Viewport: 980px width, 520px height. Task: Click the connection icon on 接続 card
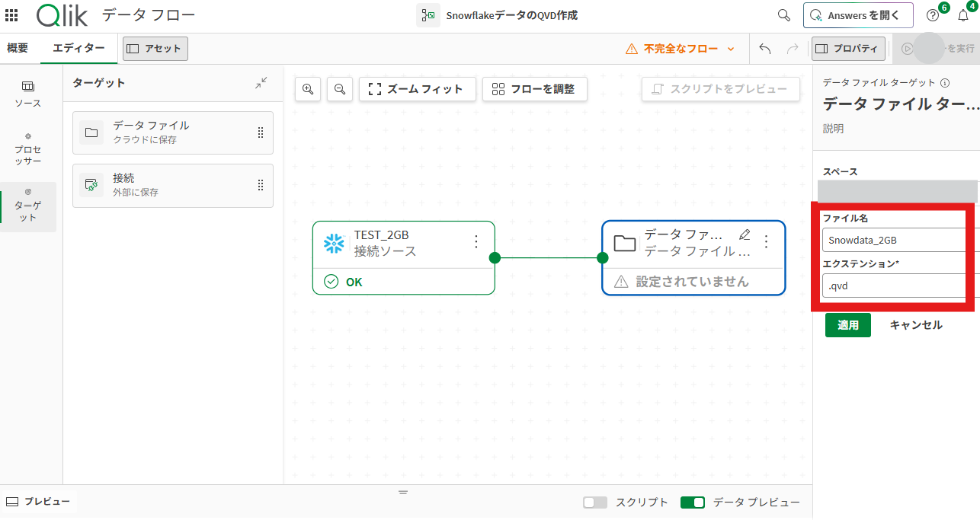tap(91, 185)
